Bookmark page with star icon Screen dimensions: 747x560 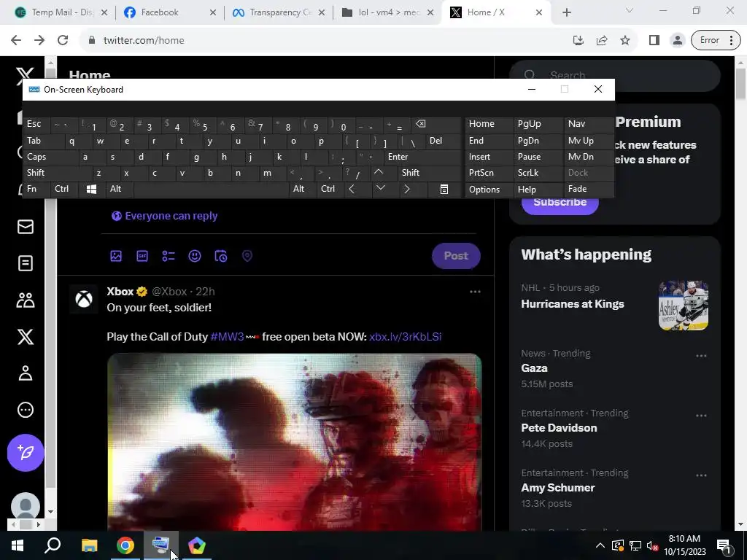[625, 41]
